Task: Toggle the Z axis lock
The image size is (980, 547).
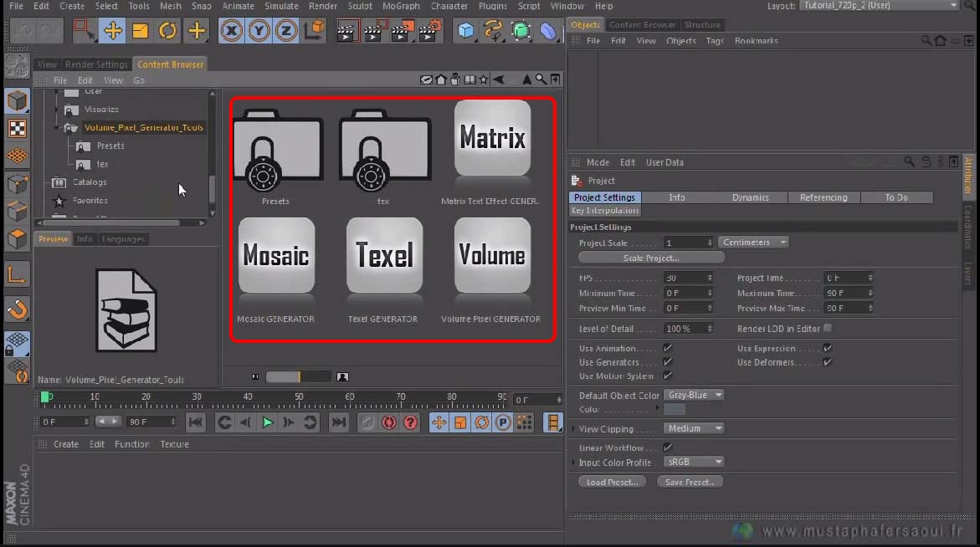Action: tap(286, 30)
